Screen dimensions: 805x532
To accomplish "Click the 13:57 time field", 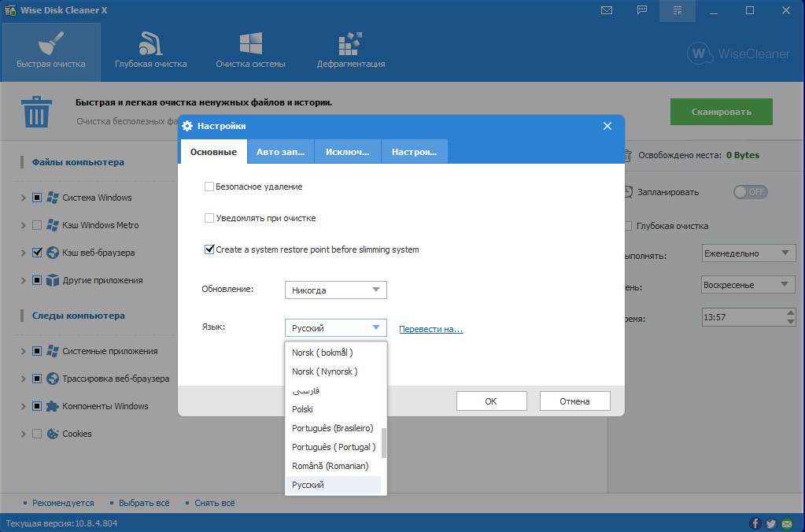I will (744, 317).
